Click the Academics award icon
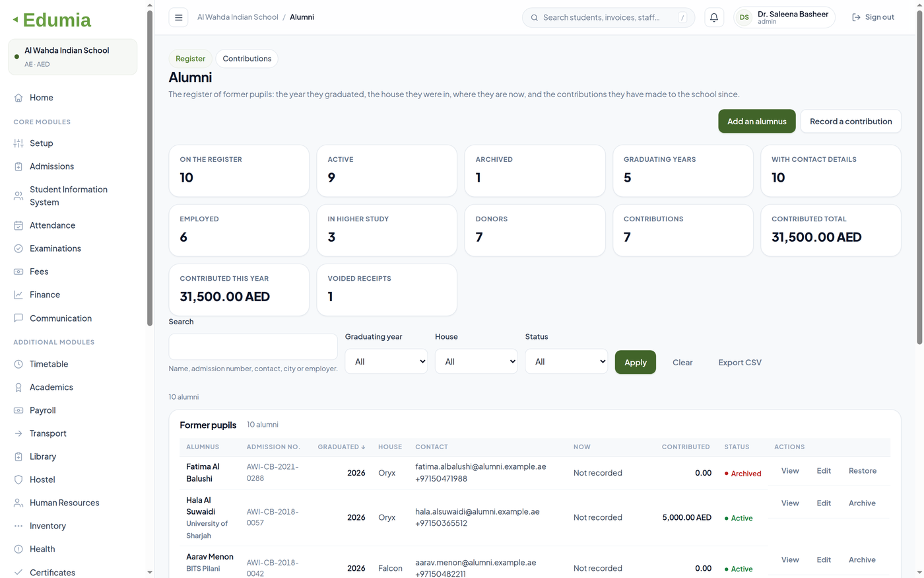The image size is (924, 578). (x=18, y=387)
